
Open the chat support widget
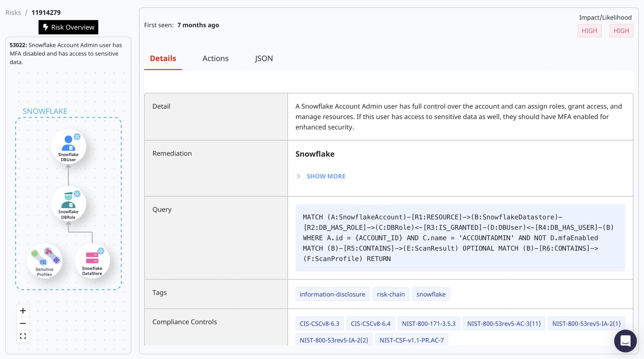point(625,341)
